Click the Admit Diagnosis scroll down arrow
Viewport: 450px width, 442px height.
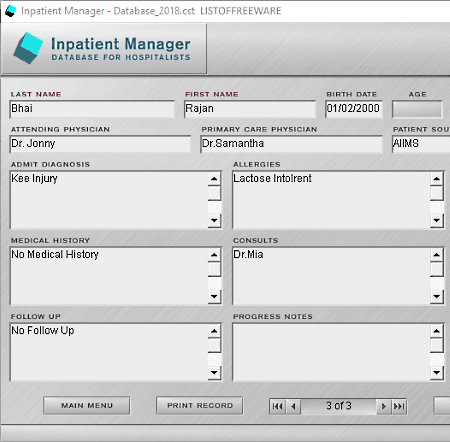(214, 220)
